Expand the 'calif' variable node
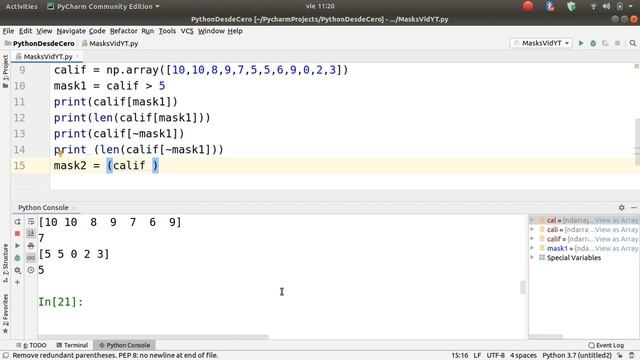The width and height of the screenshot is (640, 360). click(532, 239)
